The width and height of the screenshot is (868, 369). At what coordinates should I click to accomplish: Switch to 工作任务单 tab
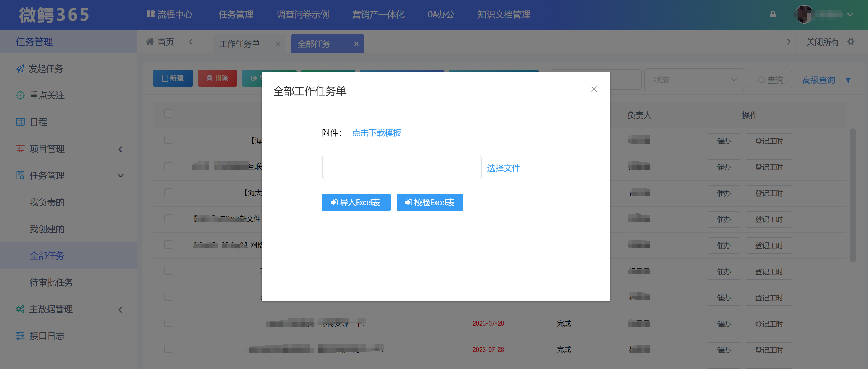coord(240,44)
